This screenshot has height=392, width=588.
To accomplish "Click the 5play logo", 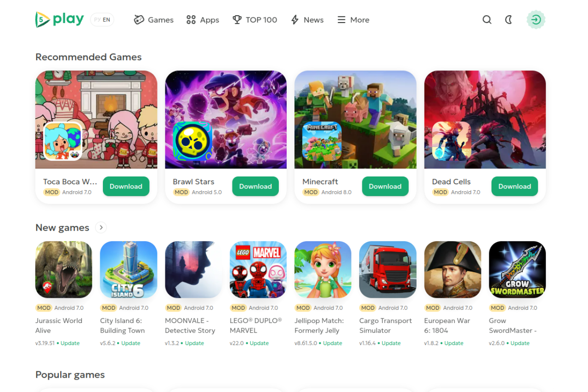I will pos(60,19).
